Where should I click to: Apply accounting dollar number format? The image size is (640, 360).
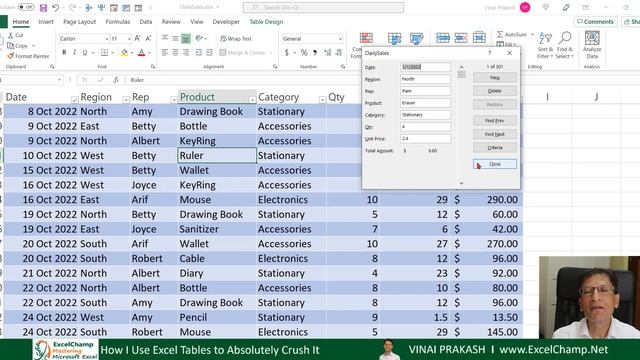[x=287, y=53]
